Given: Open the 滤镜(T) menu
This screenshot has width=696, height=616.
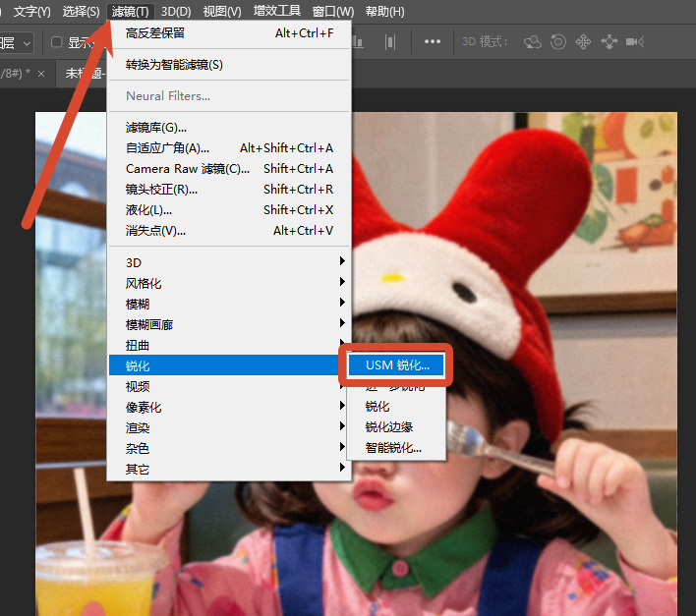Looking at the screenshot, I should 131,11.
